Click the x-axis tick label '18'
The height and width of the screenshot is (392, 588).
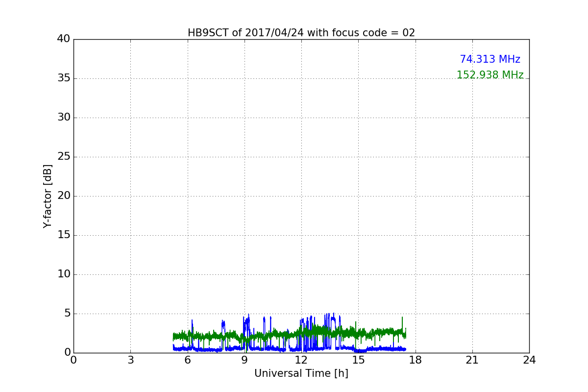(415, 360)
